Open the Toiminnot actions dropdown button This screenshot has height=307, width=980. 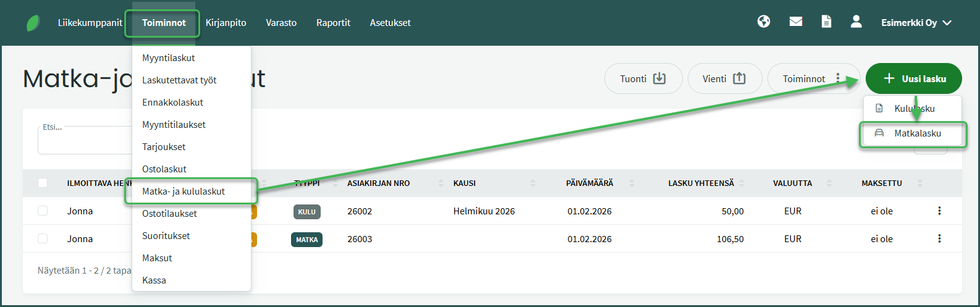[x=812, y=79]
